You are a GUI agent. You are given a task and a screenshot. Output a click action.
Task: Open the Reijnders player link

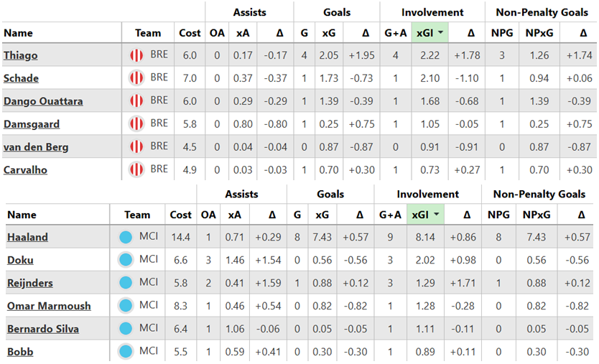[30, 283]
